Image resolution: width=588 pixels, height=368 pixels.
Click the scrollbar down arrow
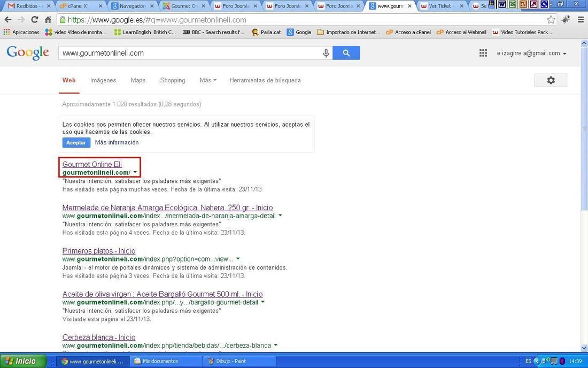[584, 348]
